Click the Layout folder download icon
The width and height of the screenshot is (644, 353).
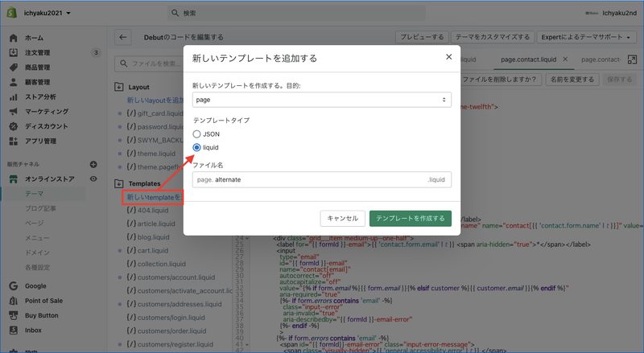pos(118,87)
